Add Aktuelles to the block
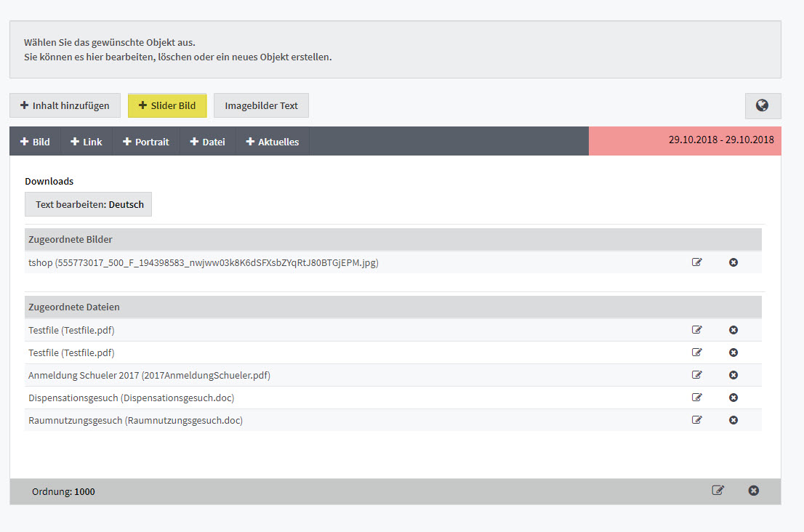804x532 pixels. 273,142
